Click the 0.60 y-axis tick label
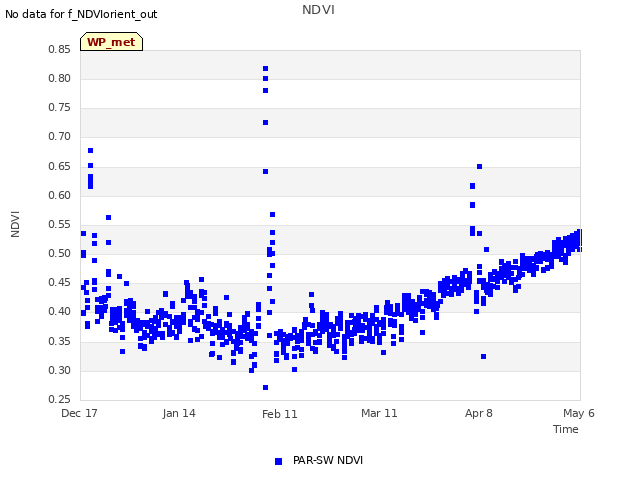 click(x=60, y=195)
